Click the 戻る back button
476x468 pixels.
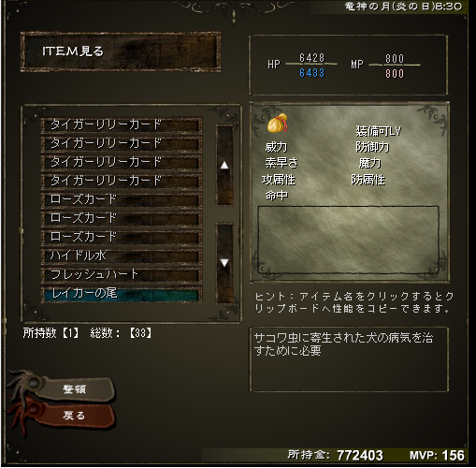click(74, 416)
